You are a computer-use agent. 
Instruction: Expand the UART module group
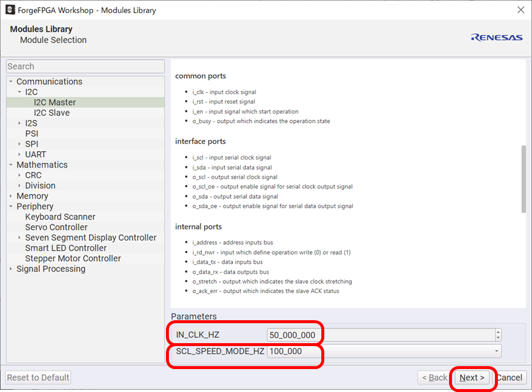(19, 155)
